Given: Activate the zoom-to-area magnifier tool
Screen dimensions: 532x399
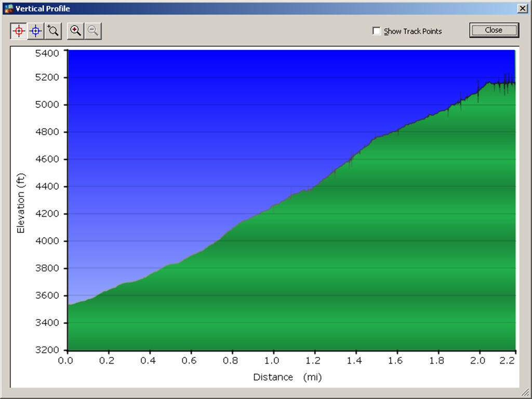Looking at the screenshot, I should pyautogui.click(x=53, y=31).
